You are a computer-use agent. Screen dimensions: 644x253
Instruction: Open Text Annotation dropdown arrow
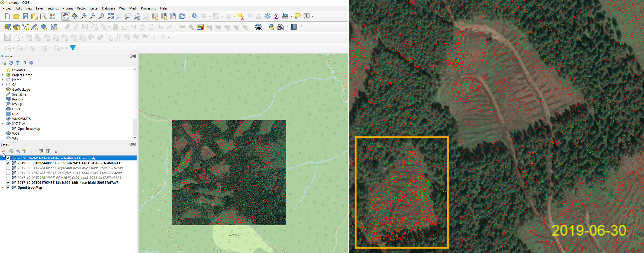313,16
